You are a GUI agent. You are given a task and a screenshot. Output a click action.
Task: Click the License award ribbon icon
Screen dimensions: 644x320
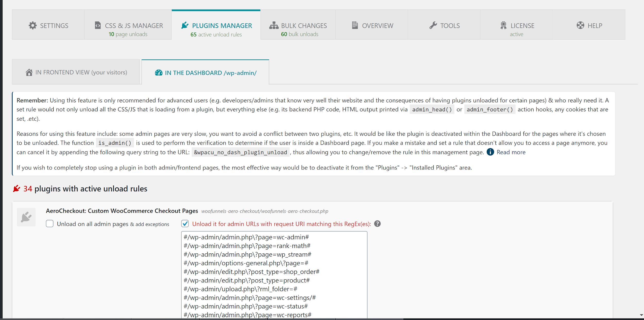click(x=503, y=25)
